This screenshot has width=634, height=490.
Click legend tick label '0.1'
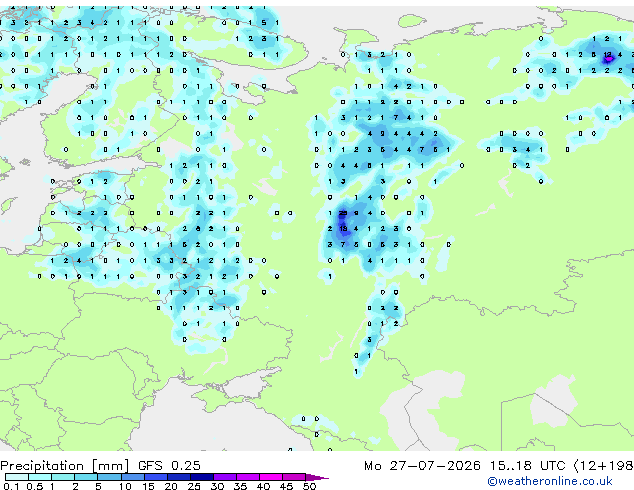(x=11, y=486)
